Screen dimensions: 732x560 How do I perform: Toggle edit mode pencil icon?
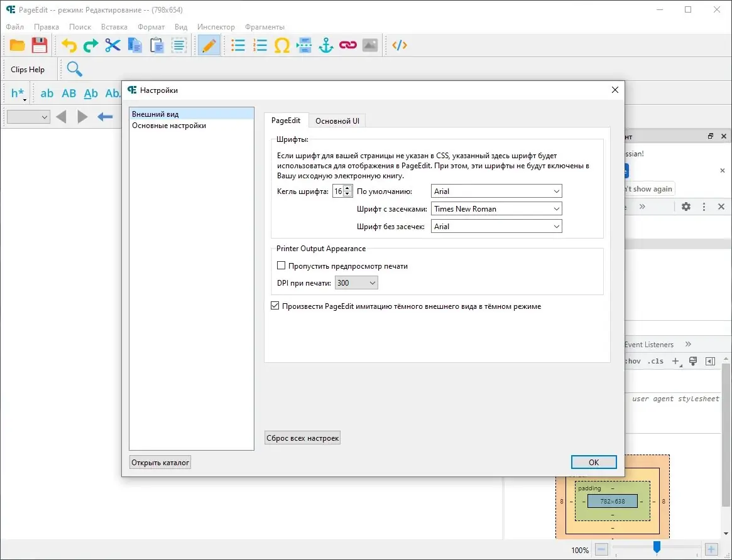tap(209, 45)
